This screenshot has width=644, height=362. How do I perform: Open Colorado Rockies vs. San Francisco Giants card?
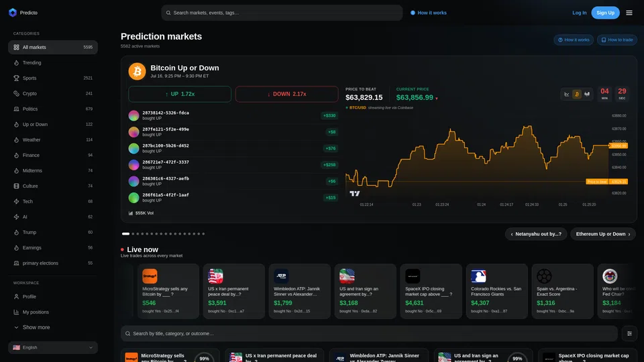tap(496, 292)
